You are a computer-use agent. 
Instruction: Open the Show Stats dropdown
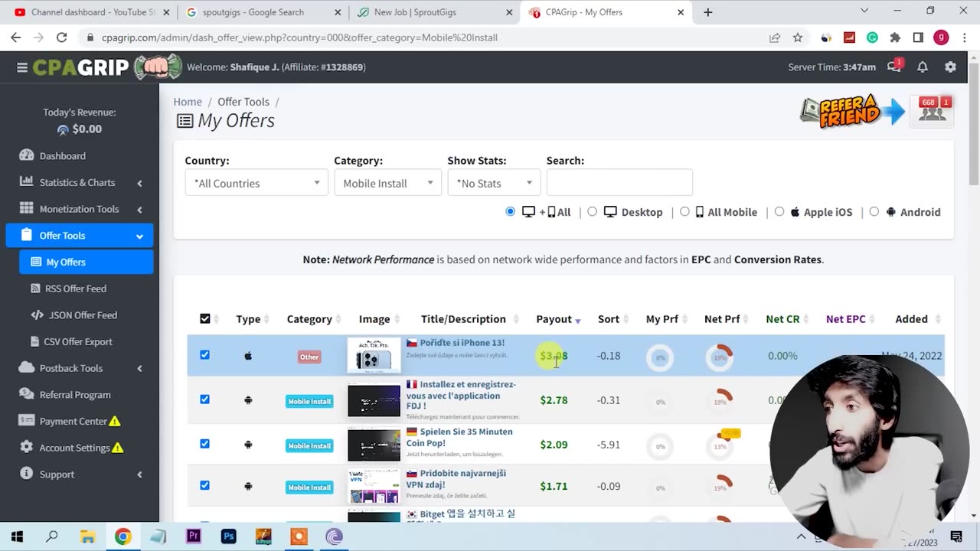click(x=494, y=183)
